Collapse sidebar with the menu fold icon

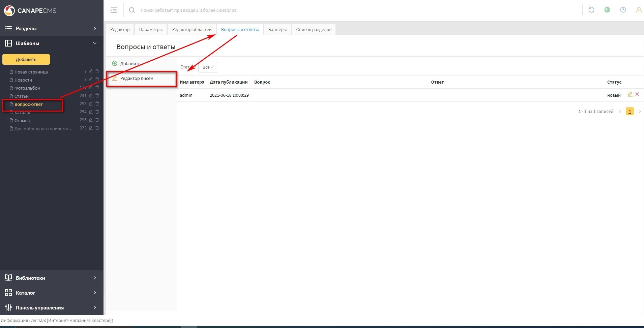click(114, 10)
